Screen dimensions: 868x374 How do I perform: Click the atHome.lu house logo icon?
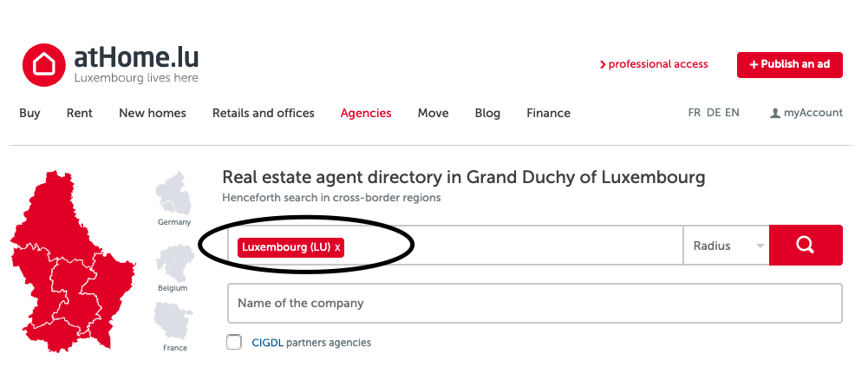43,65
